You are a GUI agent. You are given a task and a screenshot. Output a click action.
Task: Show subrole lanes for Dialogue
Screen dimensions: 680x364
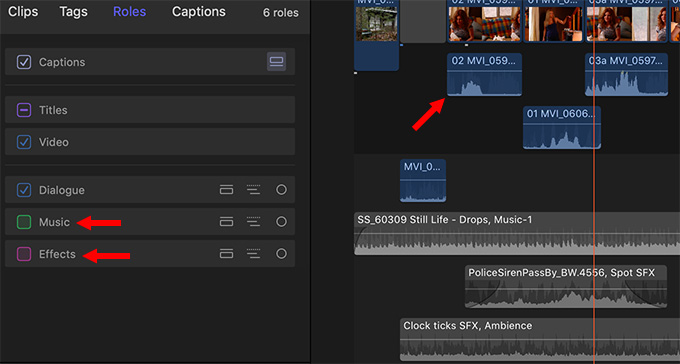[253, 190]
